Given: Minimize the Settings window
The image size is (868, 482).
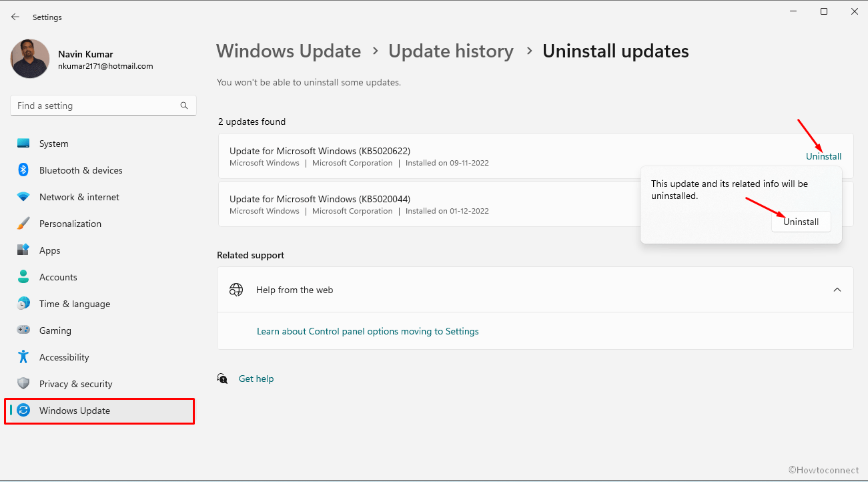Looking at the screenshot, I should (793, 11).
